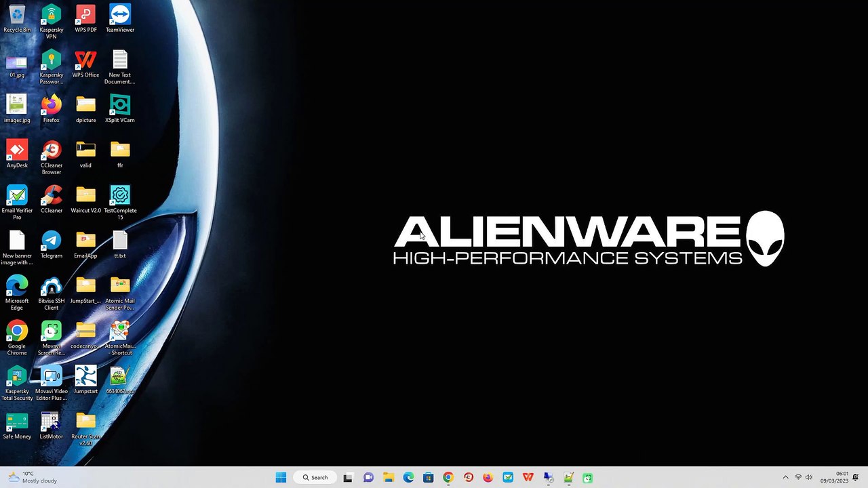Open the volume control in tray
The width and height of the screenshot is (868, 488).
coord(808,477)
